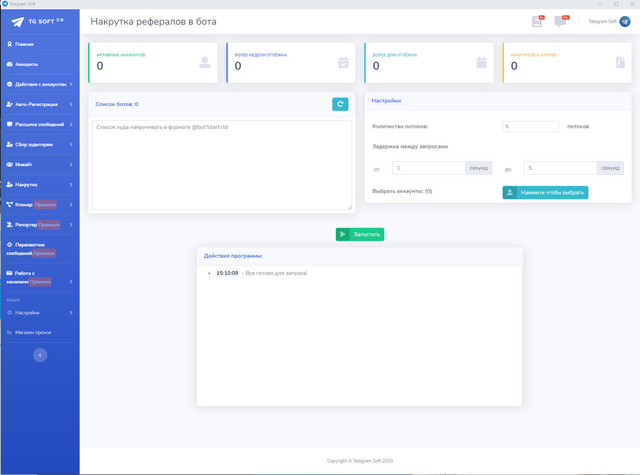Click the Аккаунты sidebar icon

(9, 64)
